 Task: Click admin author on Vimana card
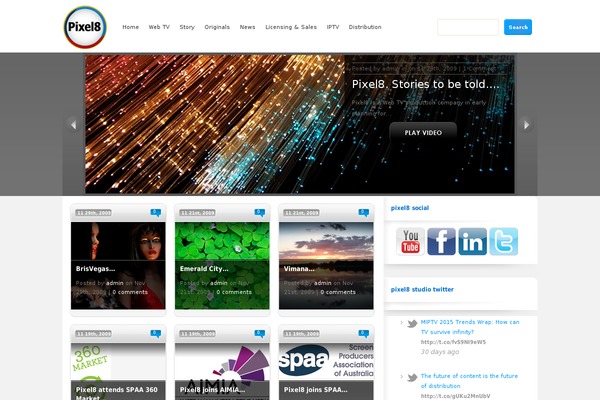coord(323,283)
